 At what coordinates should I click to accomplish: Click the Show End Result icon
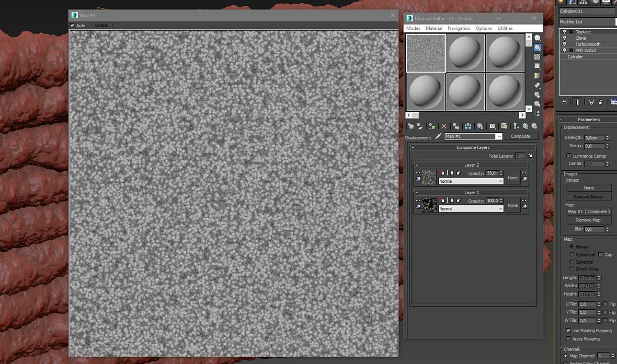point(516,126)
